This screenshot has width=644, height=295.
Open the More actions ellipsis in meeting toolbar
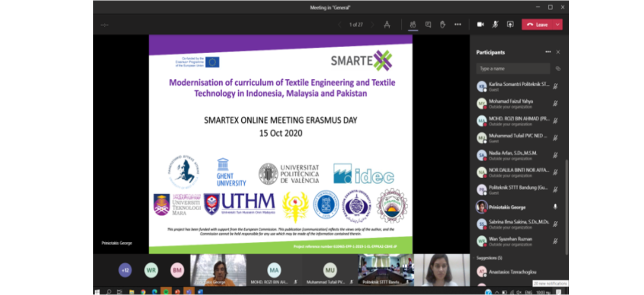458,24
